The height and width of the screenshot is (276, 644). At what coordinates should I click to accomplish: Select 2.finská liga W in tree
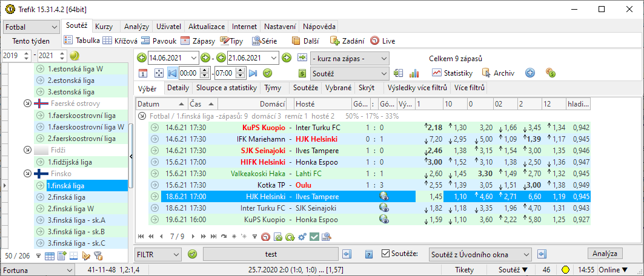[81, 209]
